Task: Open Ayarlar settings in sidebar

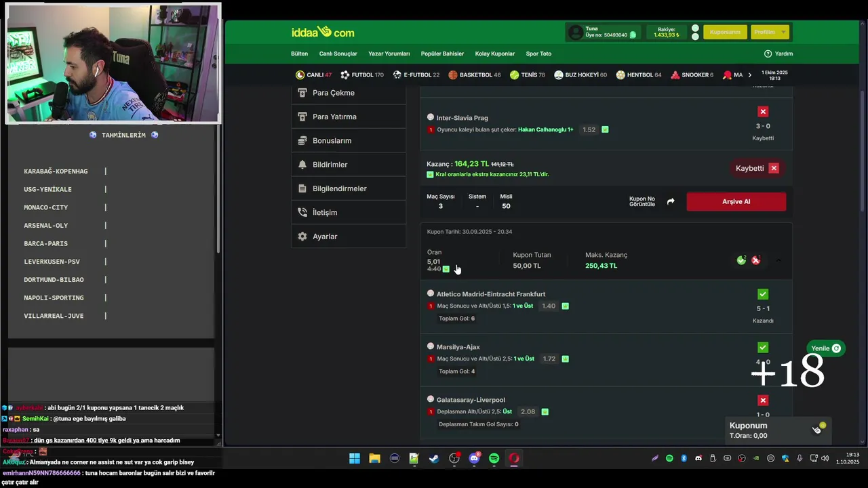Action: click(x=349, y=237)
